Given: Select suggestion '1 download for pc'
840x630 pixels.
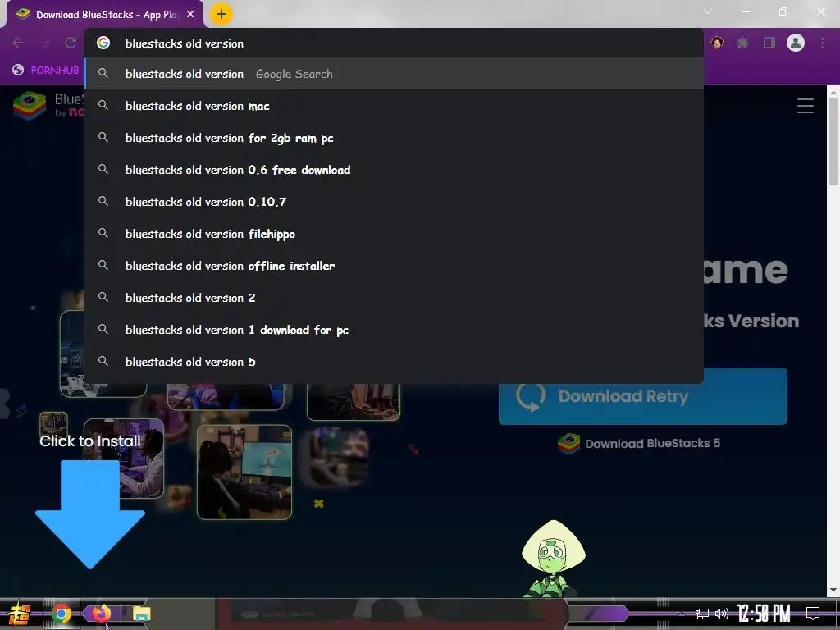Looking at the screenshot, I should click(x=394, y=330).
